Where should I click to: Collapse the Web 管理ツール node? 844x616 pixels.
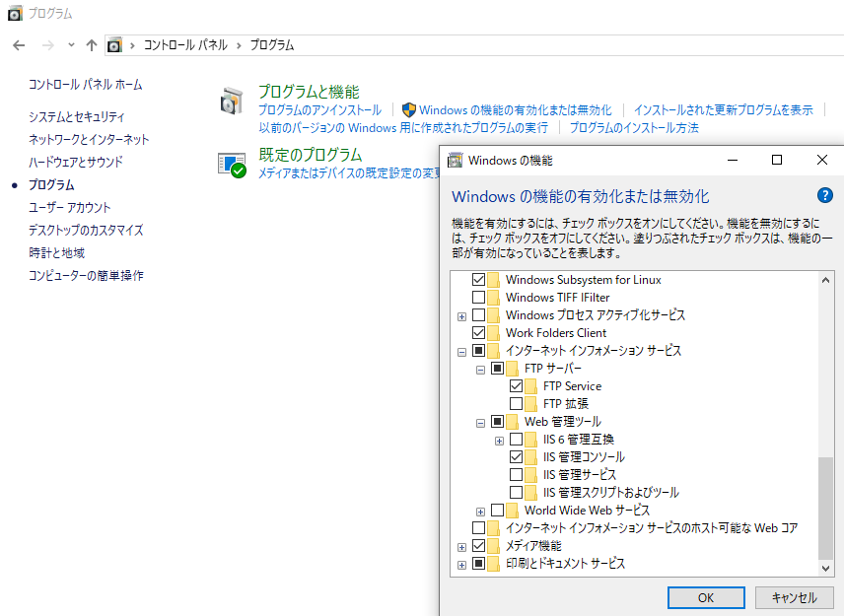(481, 424)
